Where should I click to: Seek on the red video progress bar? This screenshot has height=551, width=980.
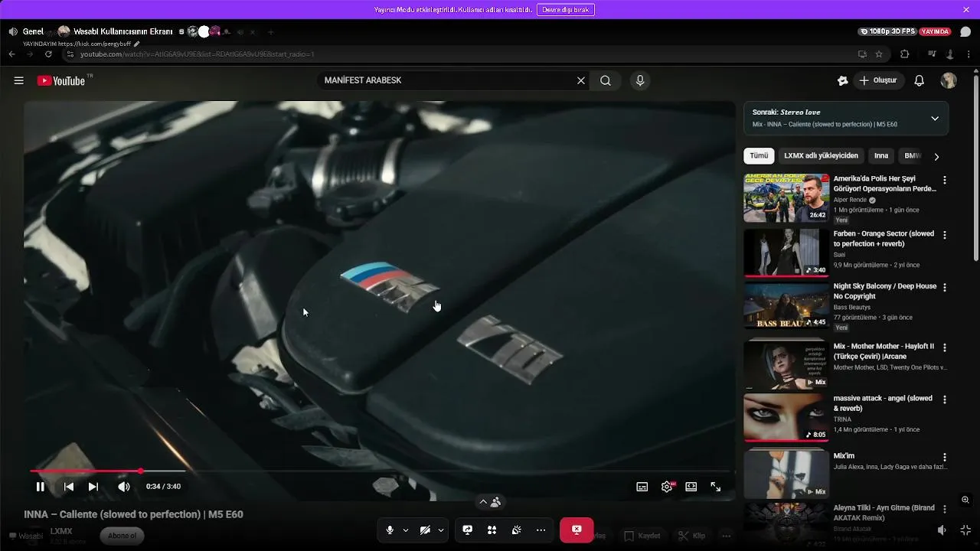click(x=380, y=471)
